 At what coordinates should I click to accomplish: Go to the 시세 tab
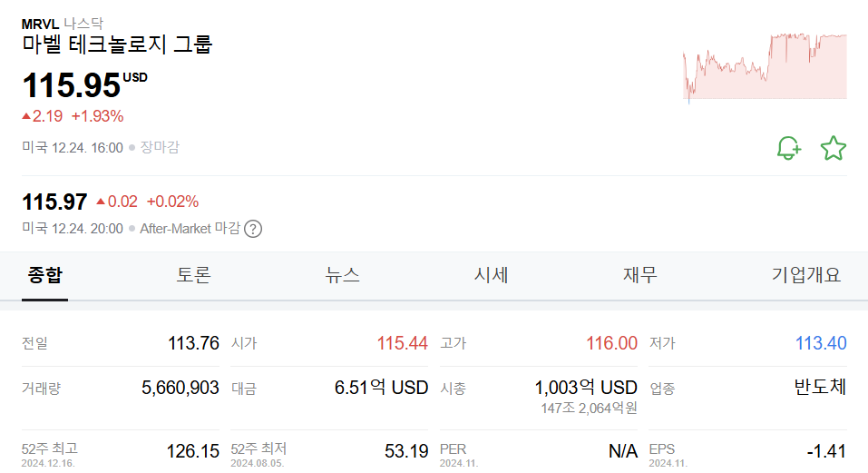point(491,275)
